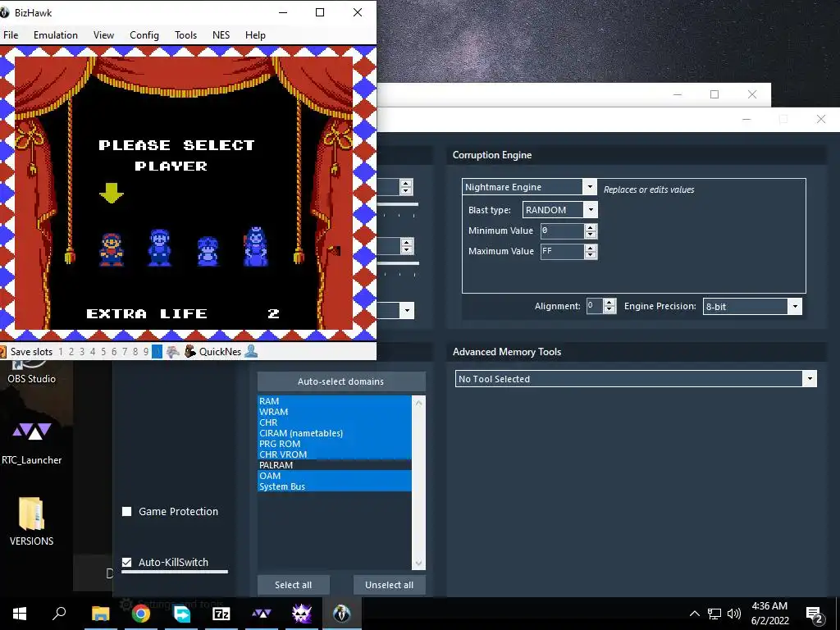Select save slot 1 in BizHawk
The width and height of the screenshot is (840, 630).
point(61,352)
